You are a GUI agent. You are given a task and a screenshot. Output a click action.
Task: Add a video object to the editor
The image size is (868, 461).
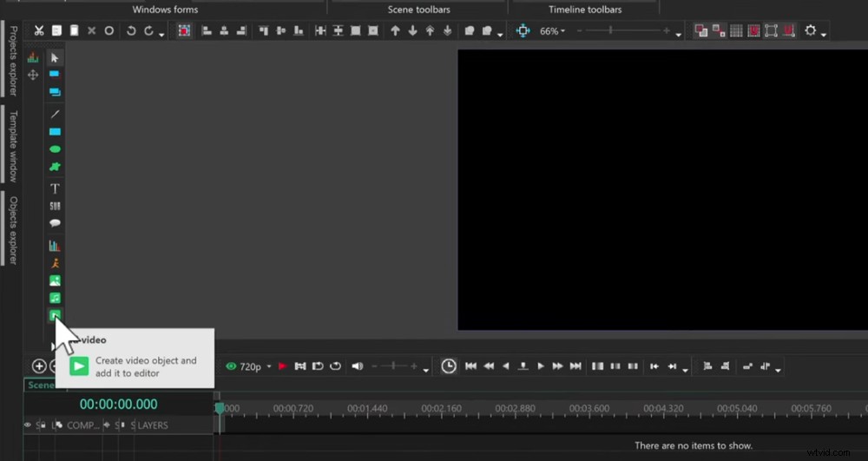tap(55, 315)
